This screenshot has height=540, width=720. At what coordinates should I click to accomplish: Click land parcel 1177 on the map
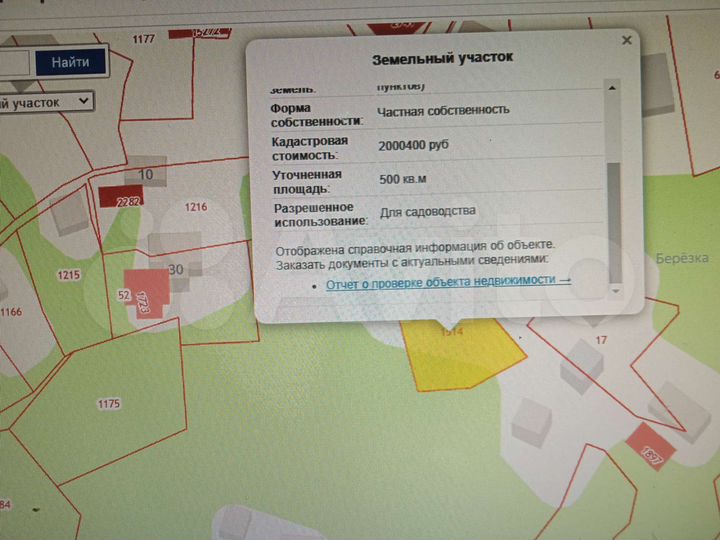(143, 38)
